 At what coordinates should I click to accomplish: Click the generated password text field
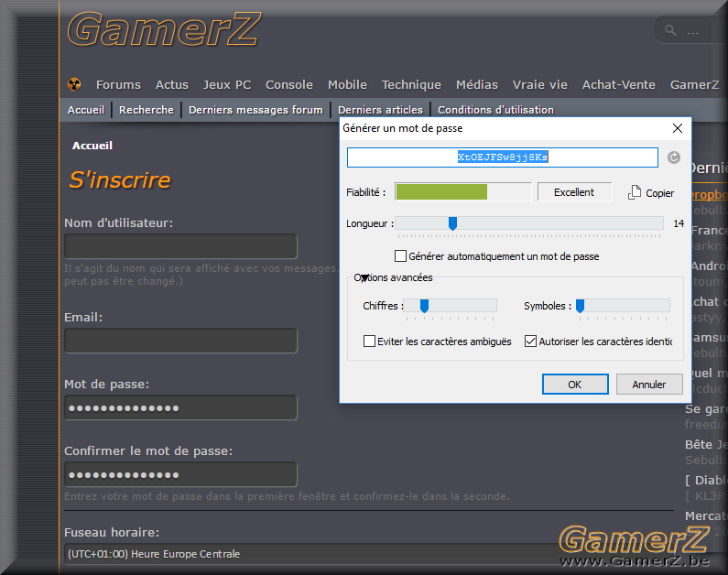pyautogui.click(x=503, y=157)
